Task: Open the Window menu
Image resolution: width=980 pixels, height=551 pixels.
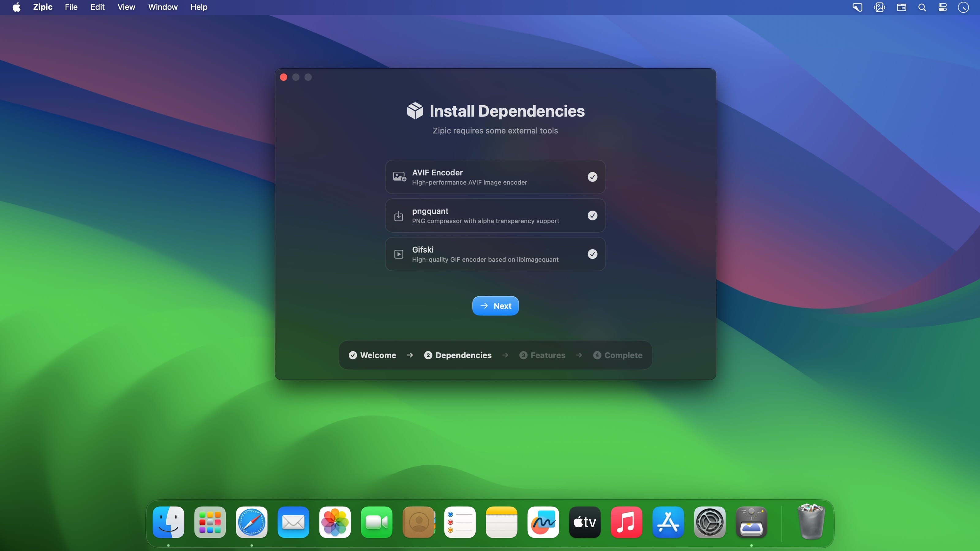Action: tap(162, 7)
